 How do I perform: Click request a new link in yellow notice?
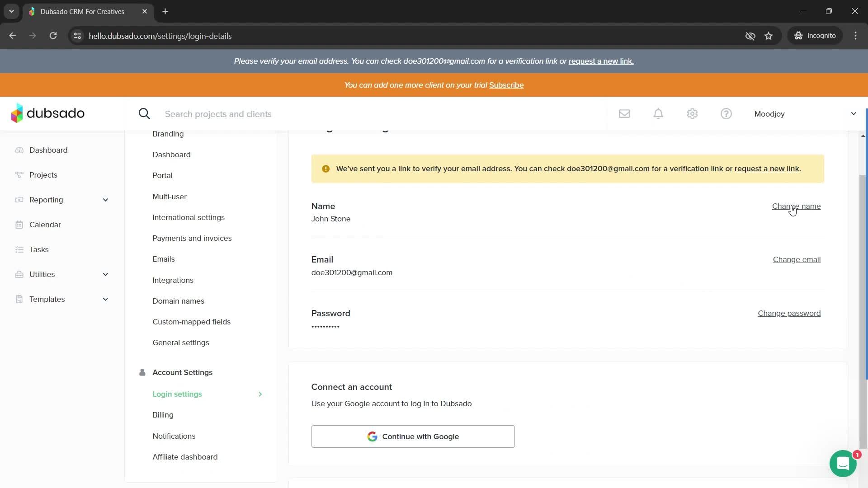pyautogui.click(x=767, y=169)
